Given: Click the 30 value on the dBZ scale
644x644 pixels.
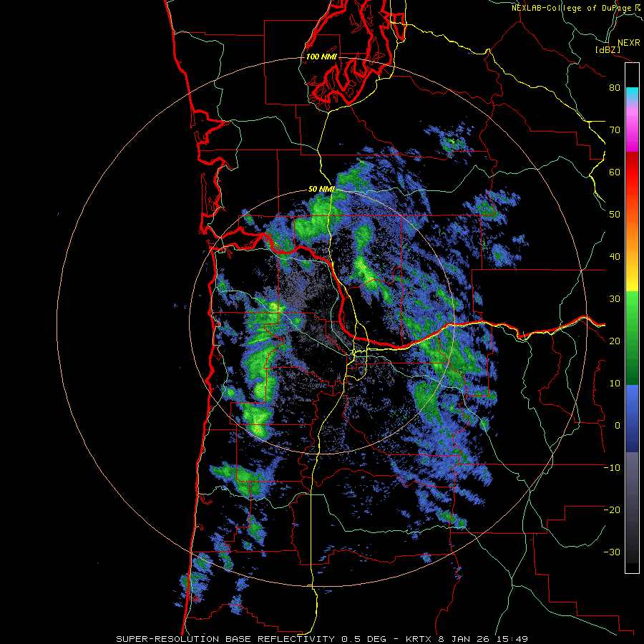Looking at the screenshot, I should [615, 298].
